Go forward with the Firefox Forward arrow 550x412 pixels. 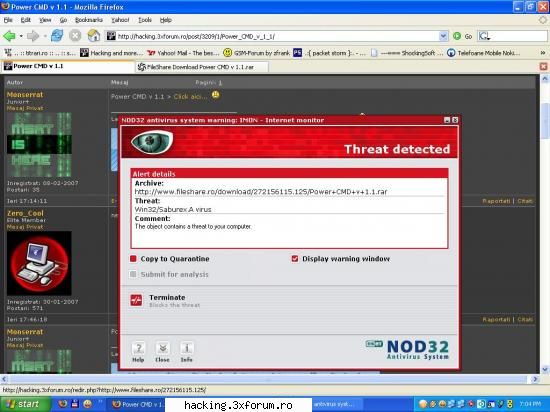tap(33, 36)
